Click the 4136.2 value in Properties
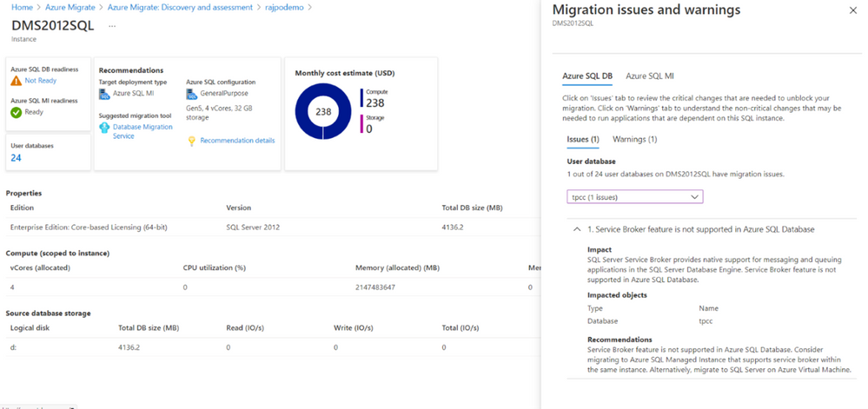Image resolution: width=868 pixels, height=409 pixels. (453, 228)
